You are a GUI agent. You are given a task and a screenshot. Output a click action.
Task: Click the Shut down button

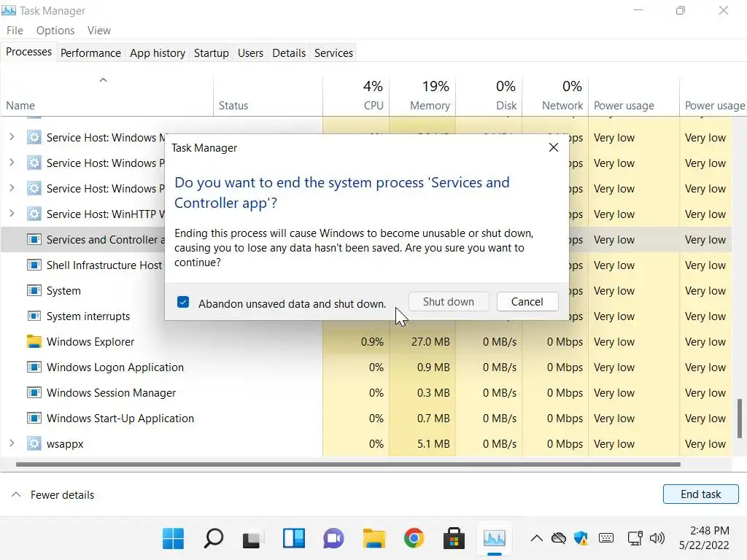point(449,302)
